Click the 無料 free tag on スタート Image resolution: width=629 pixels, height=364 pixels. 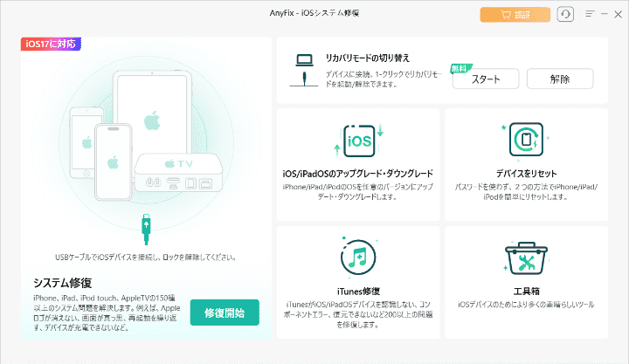[x=460, y=69]
